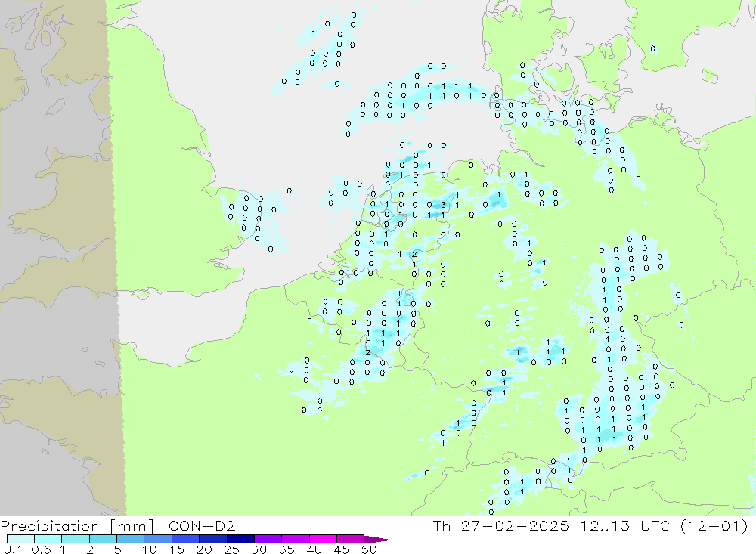756x554 pixels.
Task: Select the '25' legend label
Action: click(231, 549)
